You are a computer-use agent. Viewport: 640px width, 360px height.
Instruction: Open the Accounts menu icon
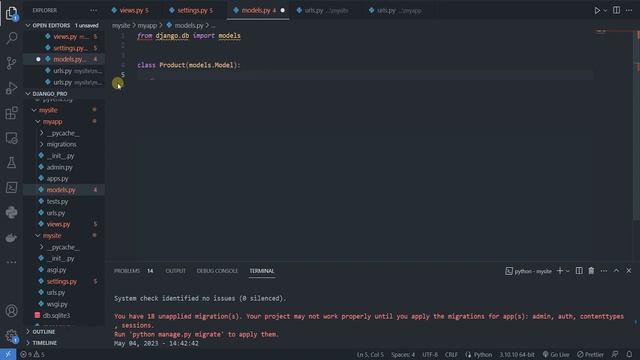11,311
